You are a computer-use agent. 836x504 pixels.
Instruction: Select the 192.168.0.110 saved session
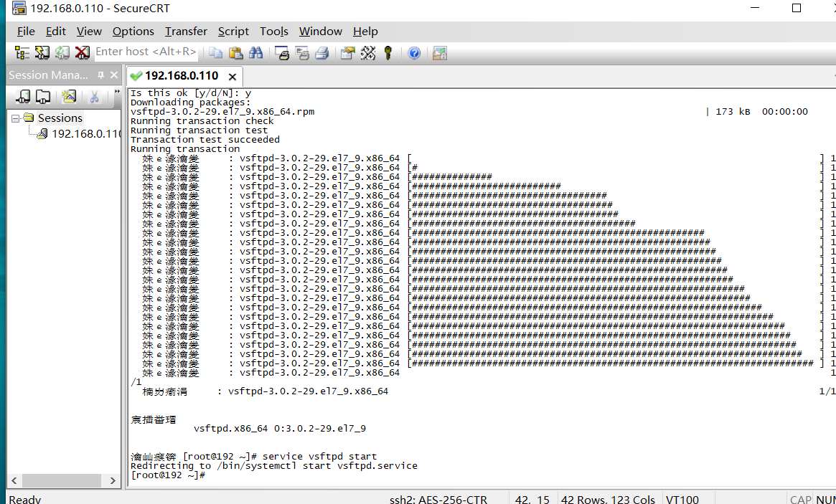[86, 134]
